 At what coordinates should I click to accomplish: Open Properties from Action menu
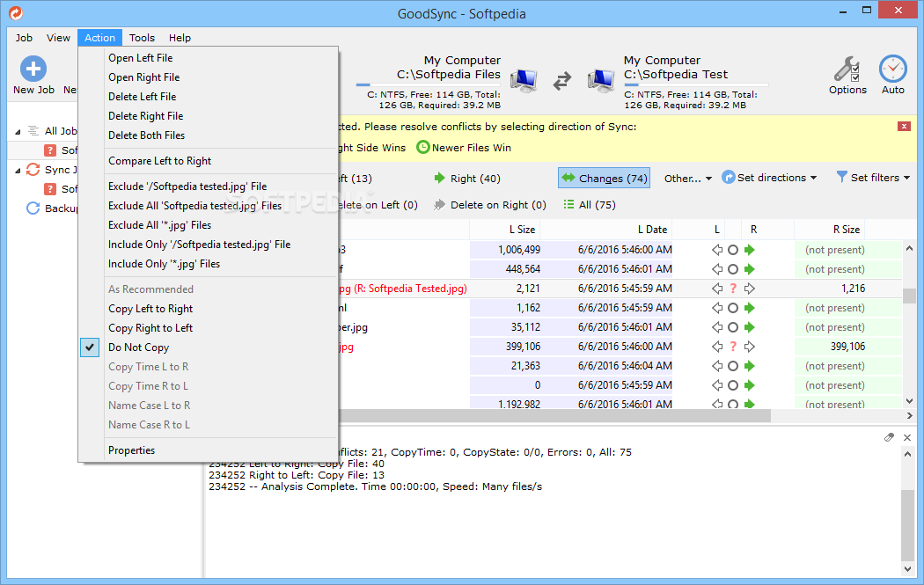(x=209, y=450)
